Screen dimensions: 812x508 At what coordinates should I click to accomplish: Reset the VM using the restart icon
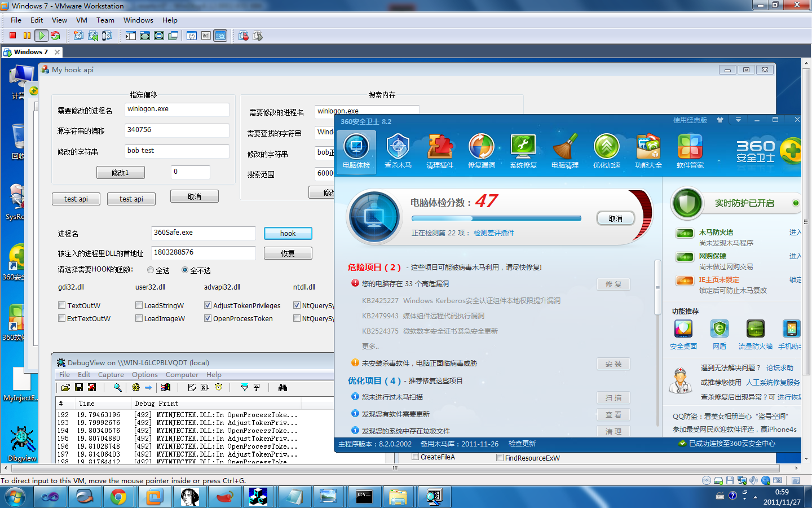(x=55, y=36)
